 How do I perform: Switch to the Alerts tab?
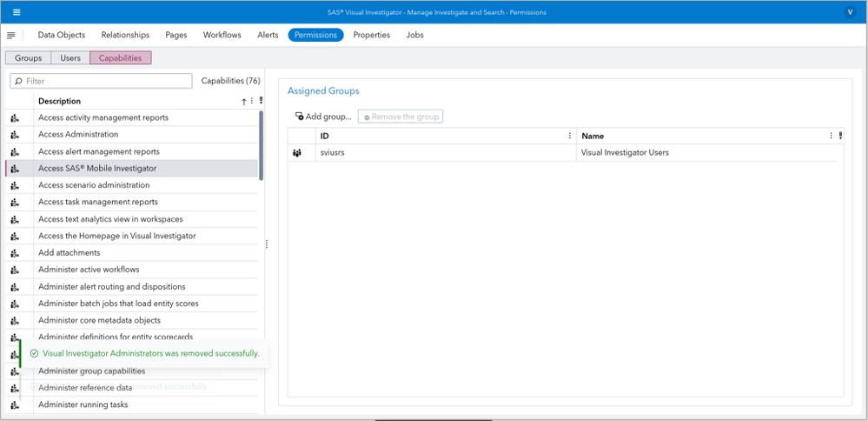pyautogui.click(x=268, y=35)
